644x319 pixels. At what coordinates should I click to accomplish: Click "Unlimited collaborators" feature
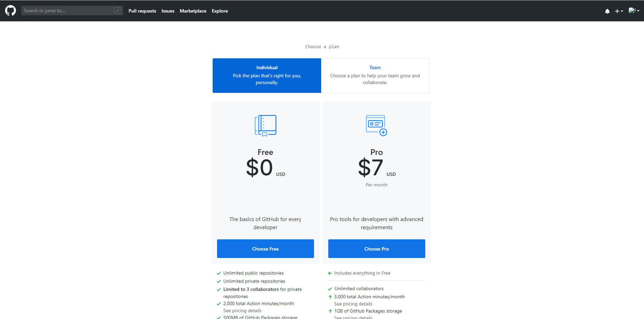coord(359,289)
